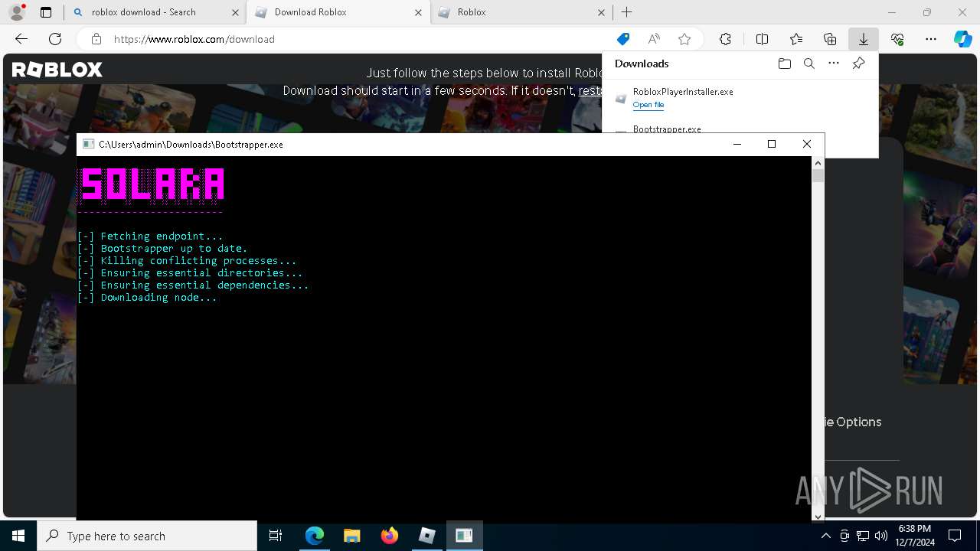
Task: Open network status tray icon
Action: (863, 536)
